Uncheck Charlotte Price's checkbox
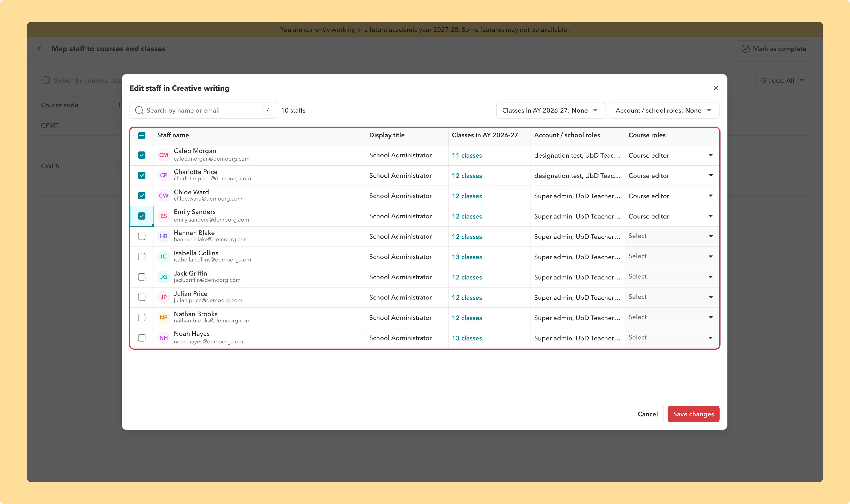 [x=142, y=176]
